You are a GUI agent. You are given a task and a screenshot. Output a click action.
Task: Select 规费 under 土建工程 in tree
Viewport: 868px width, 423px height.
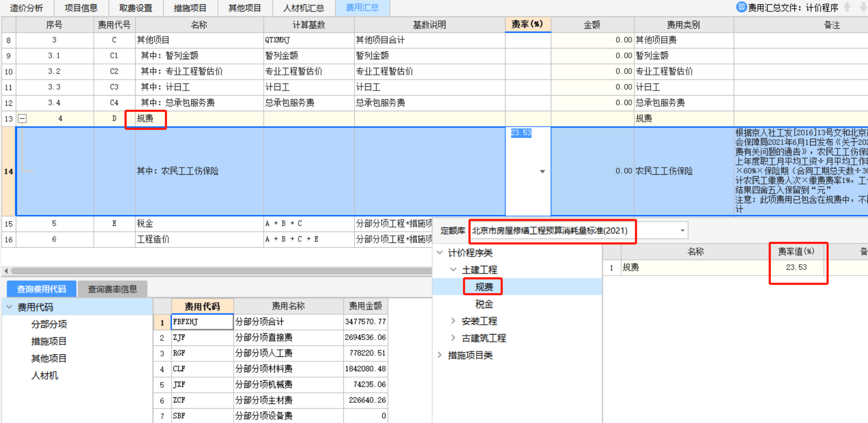tap(484, 287)
